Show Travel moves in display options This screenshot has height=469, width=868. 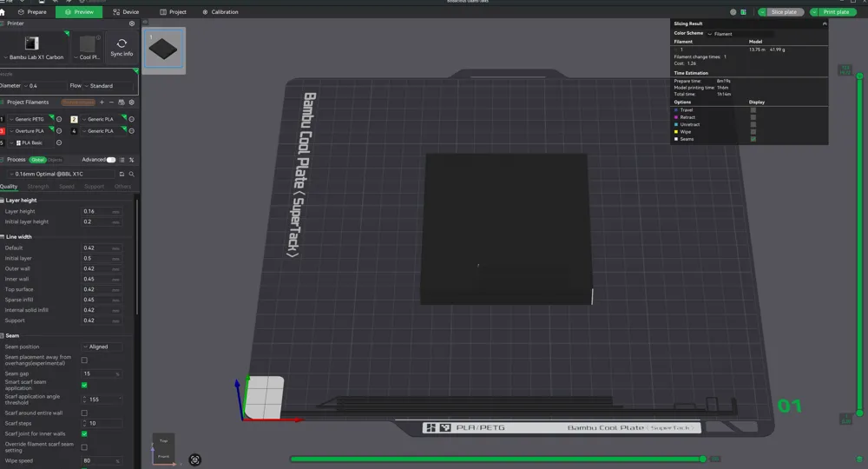click(x=753, y=110)
